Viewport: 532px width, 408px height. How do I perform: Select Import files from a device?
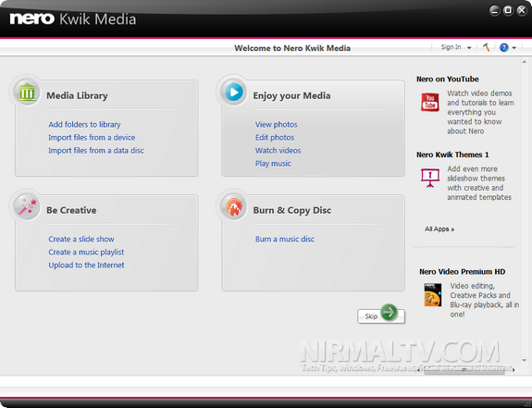click(x=92, y=137)
